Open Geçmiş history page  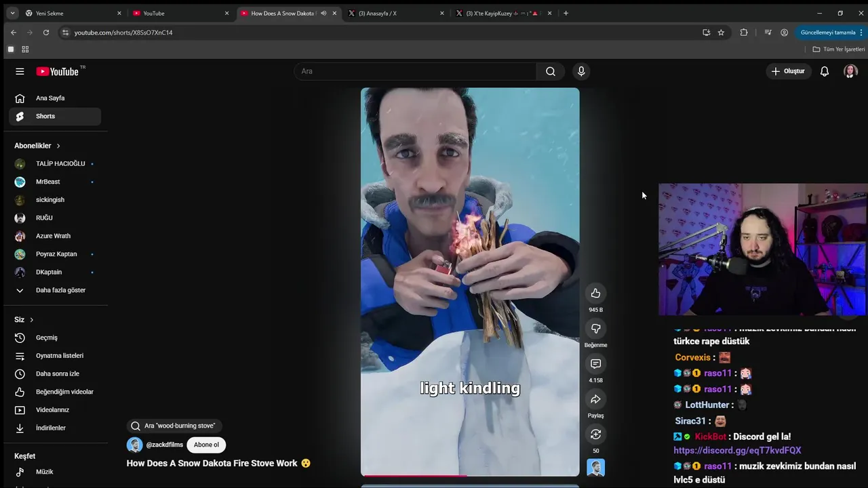tap(55, 338)
